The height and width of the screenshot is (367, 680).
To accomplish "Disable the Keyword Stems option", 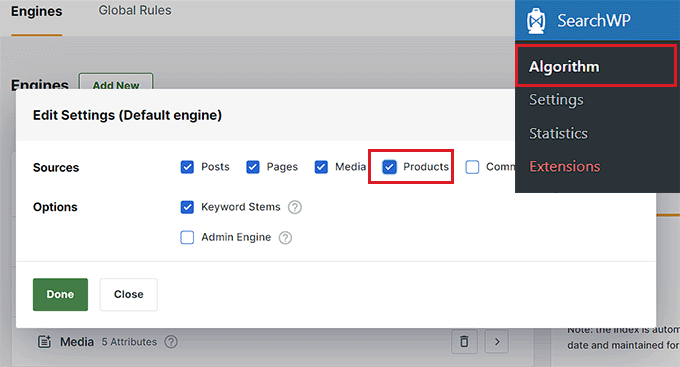I will click(187, 207).
